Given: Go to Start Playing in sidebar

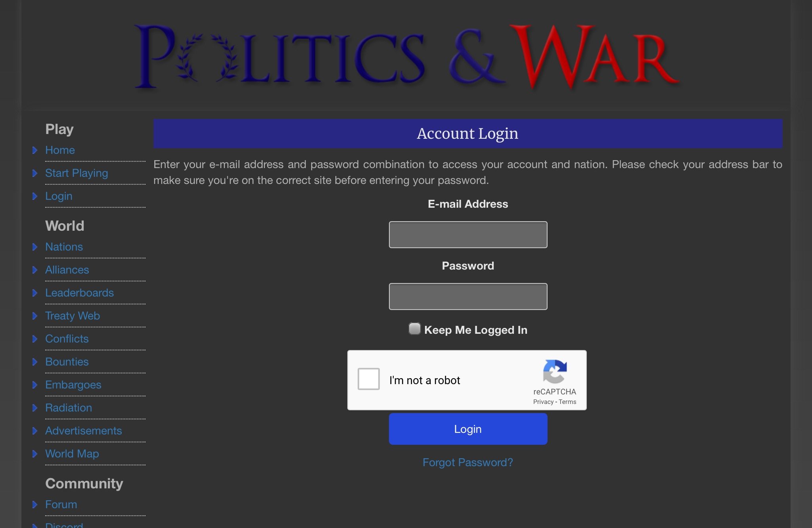Looking at the screenshot, I should coord(77,173).
